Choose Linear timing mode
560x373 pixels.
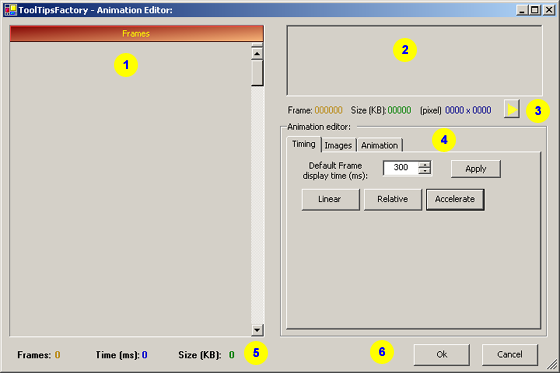click(330, 199)
